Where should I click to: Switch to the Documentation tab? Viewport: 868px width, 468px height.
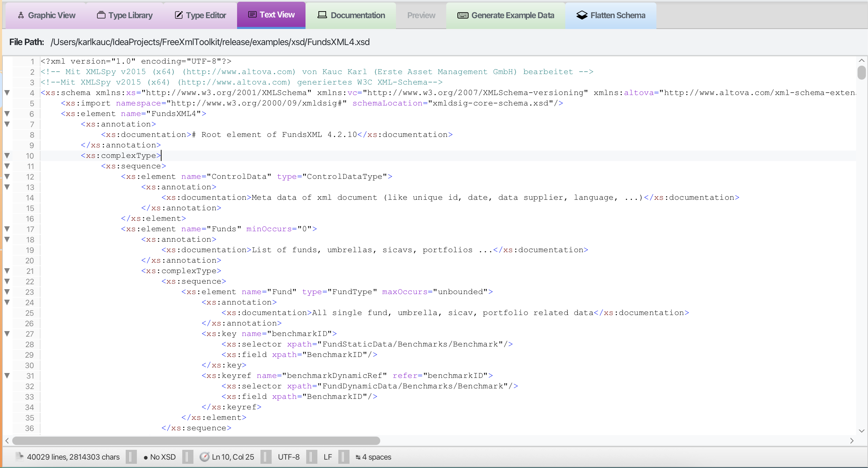(x=352, y=15)
